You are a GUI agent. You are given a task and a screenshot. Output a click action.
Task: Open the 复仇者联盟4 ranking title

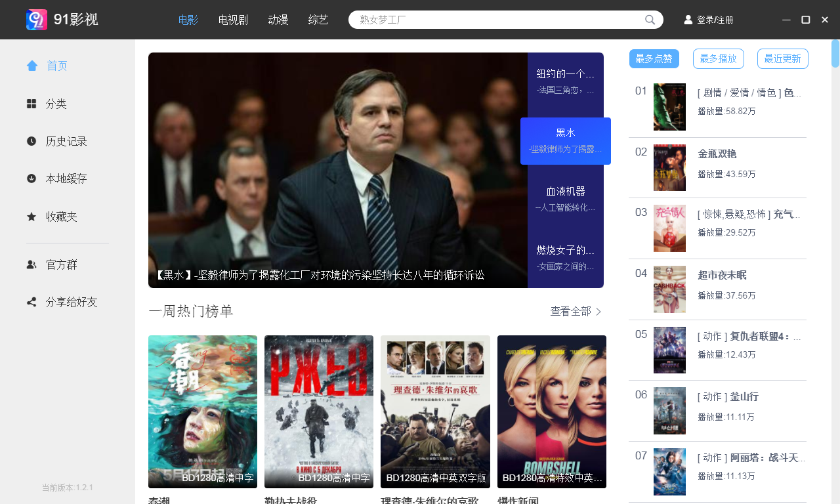tap(749, 336)
